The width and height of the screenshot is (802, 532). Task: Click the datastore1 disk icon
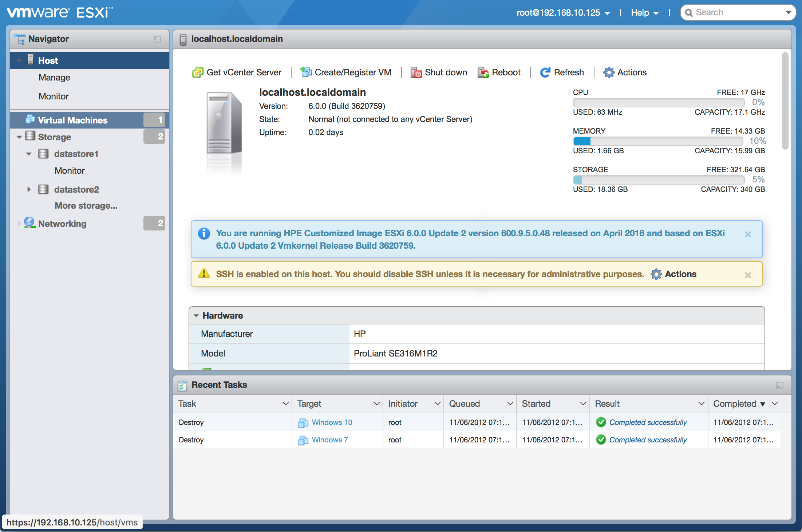point(43,154)
